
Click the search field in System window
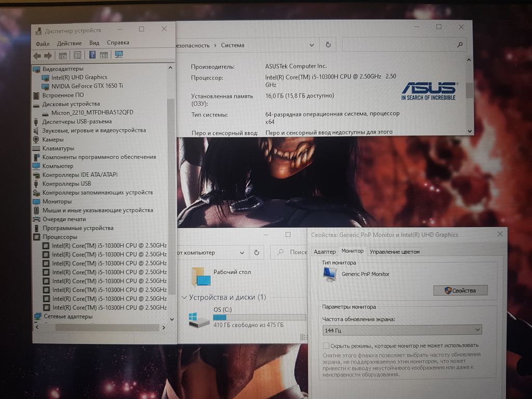(404, 45)
